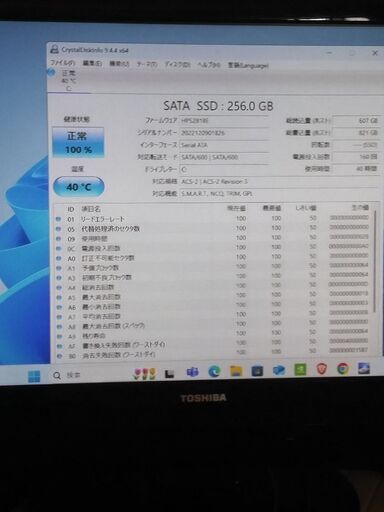Launch Google Chrome from the taskbar
The image size is (384, 512).
[342, 369]
